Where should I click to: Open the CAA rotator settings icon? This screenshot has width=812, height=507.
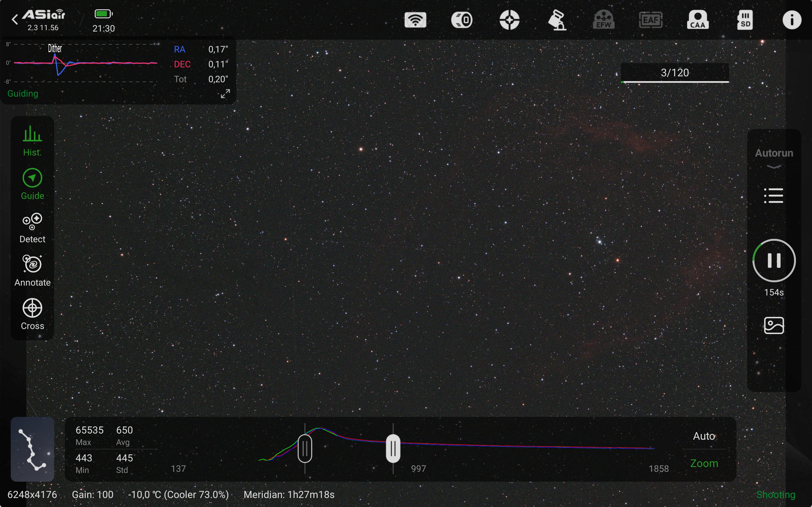[698, 20]
